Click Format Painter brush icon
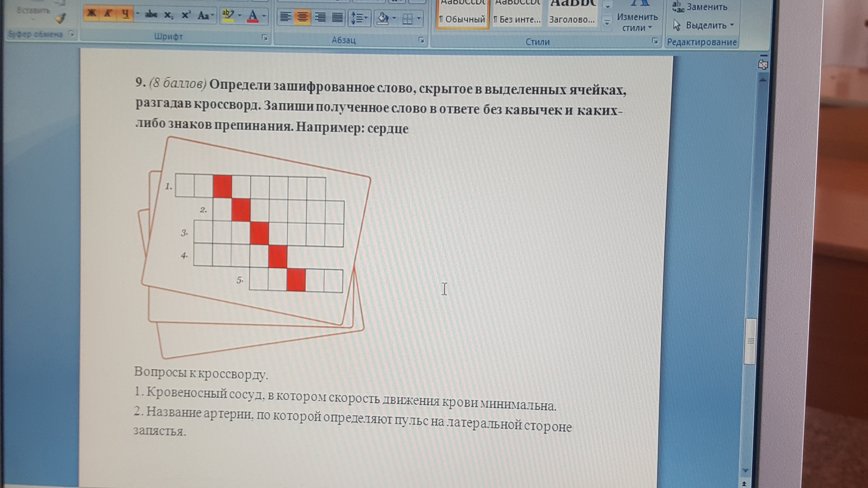 [61, 18]
